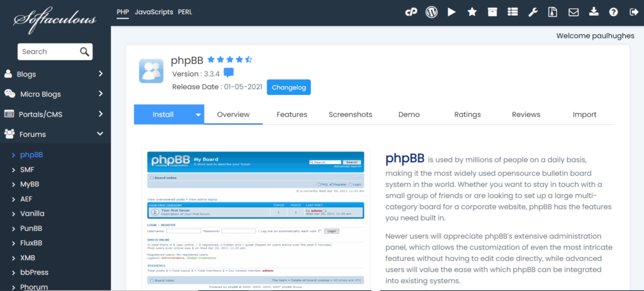Select Vanilla in the Forums list
Viewport: 644px width, 291px height.
click(x=33, y=214)
